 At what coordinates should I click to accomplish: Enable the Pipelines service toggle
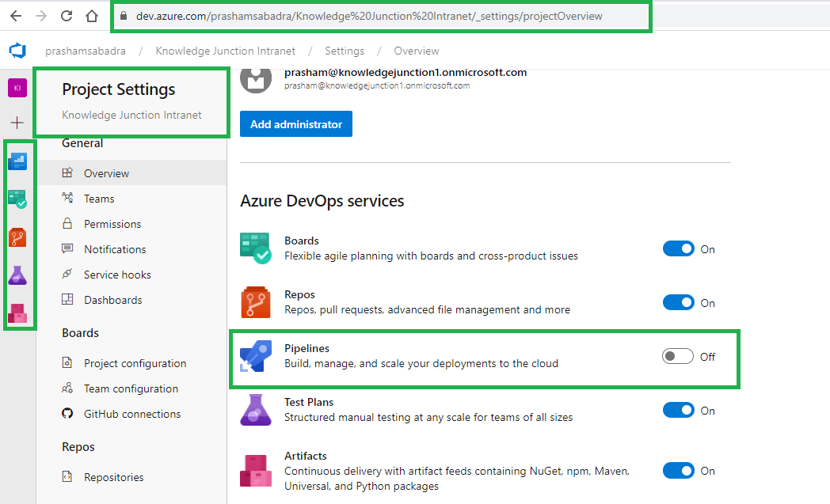678,357
